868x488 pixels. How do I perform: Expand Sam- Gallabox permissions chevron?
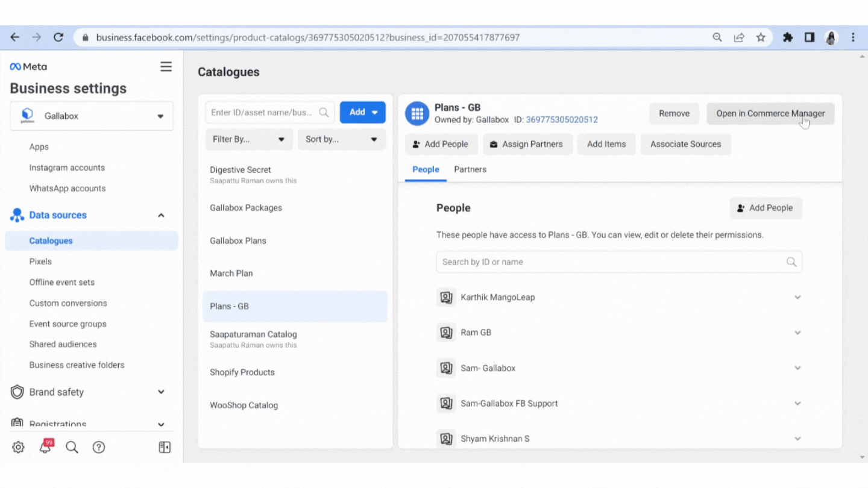pos(797,368)
